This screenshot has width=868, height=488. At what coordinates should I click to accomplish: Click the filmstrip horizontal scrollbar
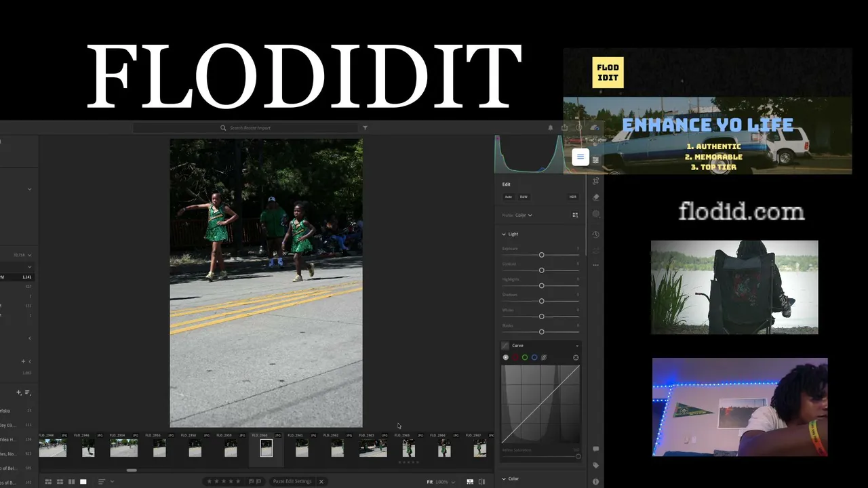[132, 470]
